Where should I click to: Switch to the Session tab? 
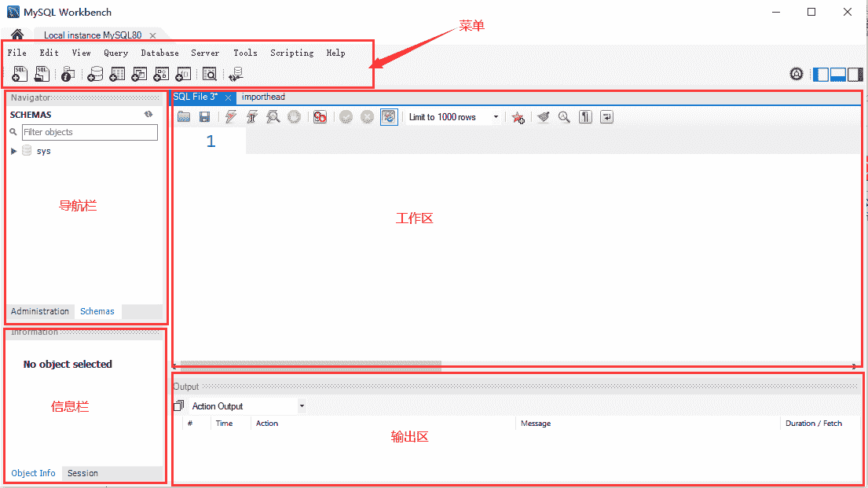[82, 473]
